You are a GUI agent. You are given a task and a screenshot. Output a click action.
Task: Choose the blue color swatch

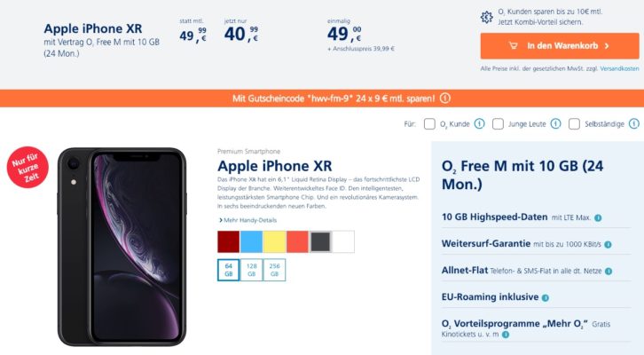click(251, 241)
